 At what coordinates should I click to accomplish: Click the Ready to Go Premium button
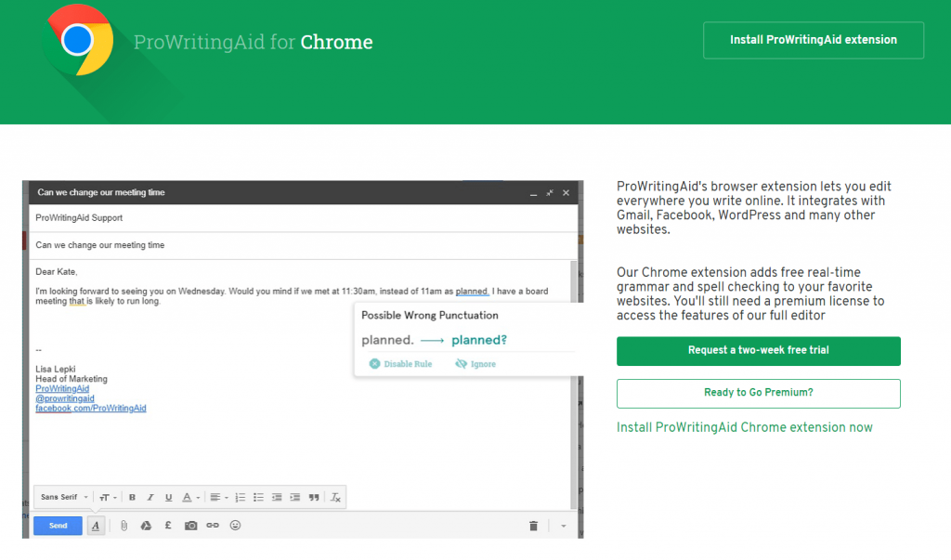[x=758, y=393]
